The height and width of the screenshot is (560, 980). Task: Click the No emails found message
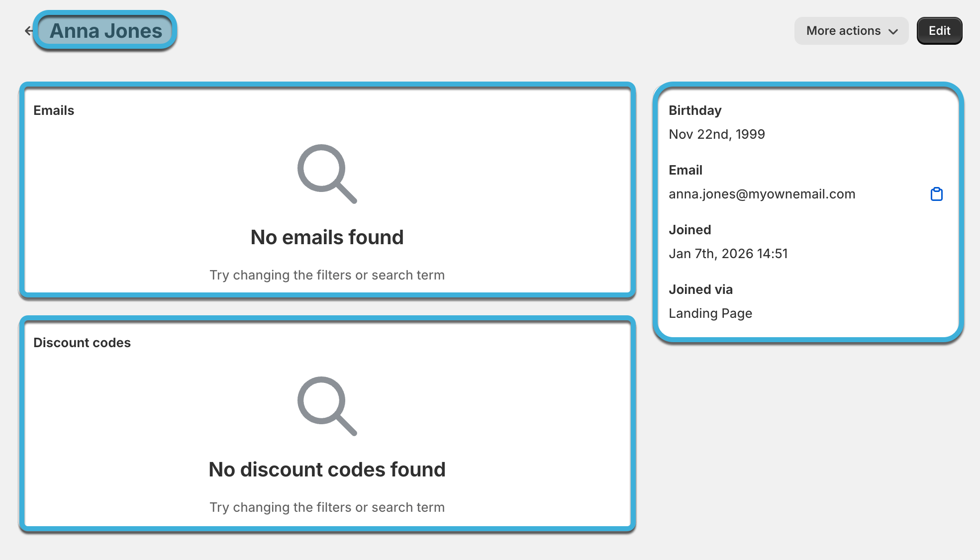click(327, 237)
